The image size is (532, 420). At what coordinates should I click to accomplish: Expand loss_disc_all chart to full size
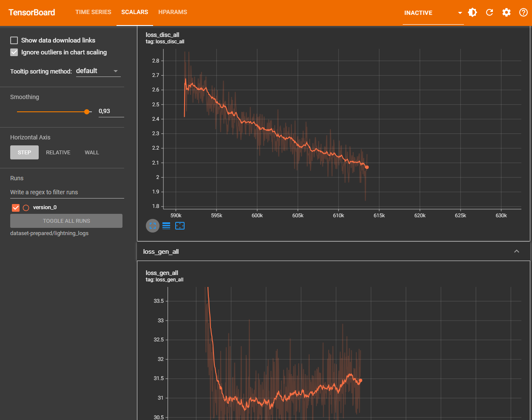point(153,226)
